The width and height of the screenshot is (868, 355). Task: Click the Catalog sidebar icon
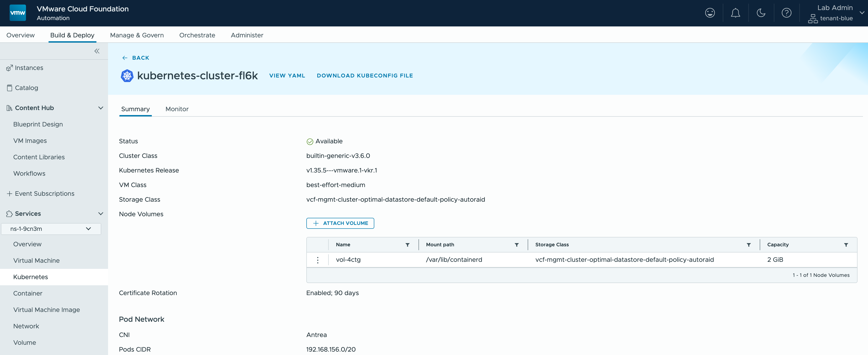(x=9, y=88)
